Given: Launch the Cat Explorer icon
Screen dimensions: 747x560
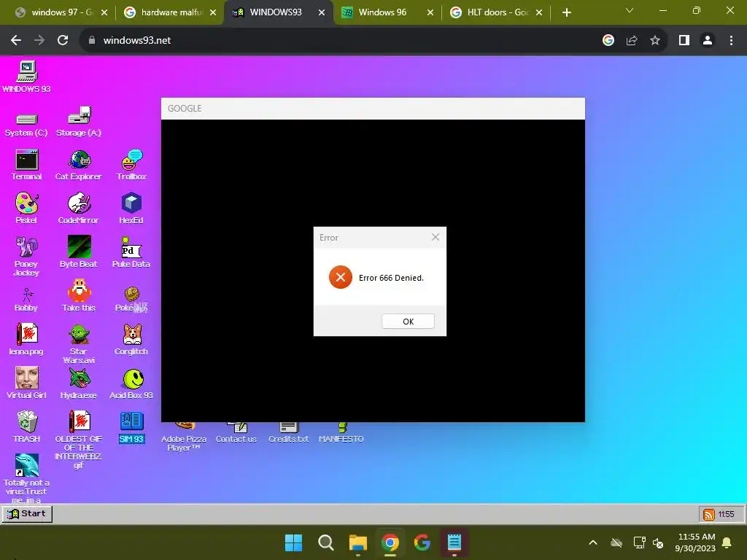Looking at the screenshot, I should tap(79, 165).
